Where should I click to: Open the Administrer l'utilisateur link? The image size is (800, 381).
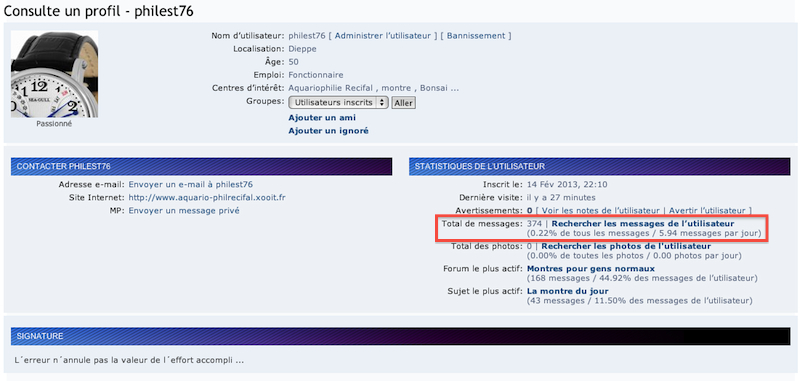(x=383, y=36)
